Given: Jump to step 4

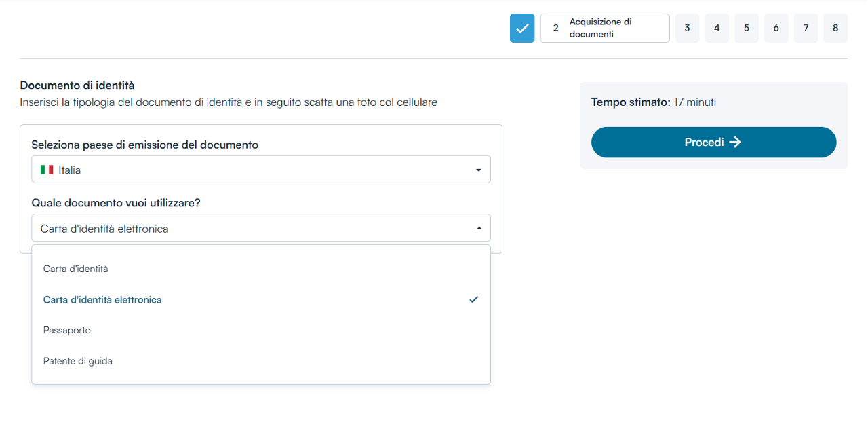Looking at the screenshot, I should 717,29.
